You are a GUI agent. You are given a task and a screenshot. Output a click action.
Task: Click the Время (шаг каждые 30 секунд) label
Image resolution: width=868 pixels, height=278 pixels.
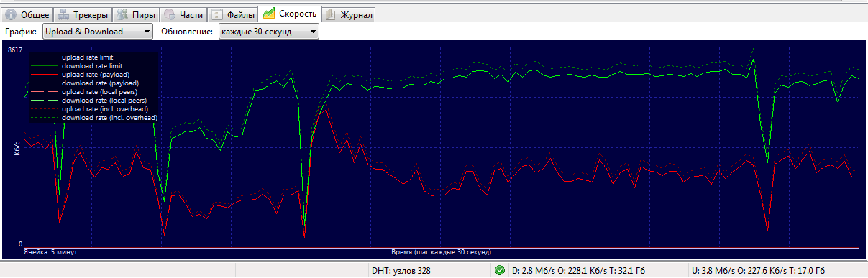(442, 252)
